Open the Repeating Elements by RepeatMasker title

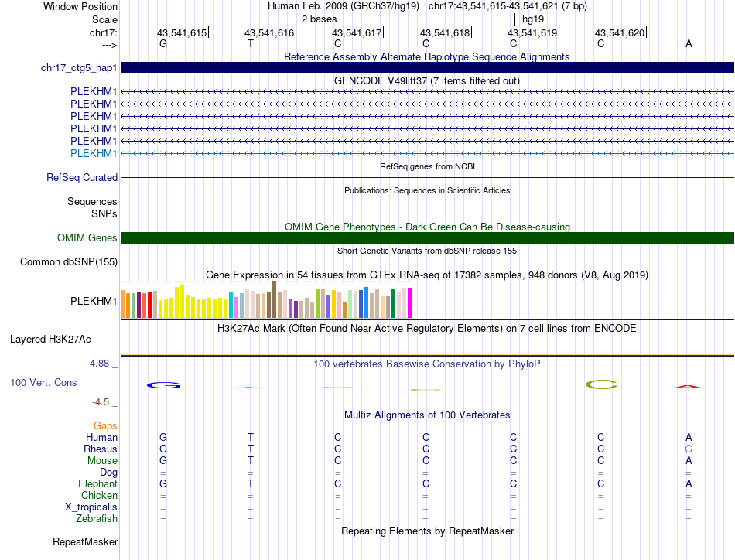(x=428, y=531)
